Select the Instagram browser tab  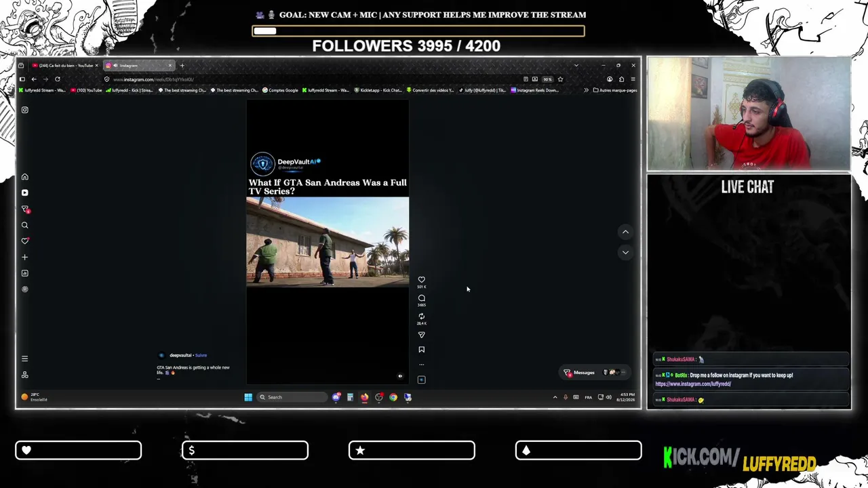[x=138, y=66]
